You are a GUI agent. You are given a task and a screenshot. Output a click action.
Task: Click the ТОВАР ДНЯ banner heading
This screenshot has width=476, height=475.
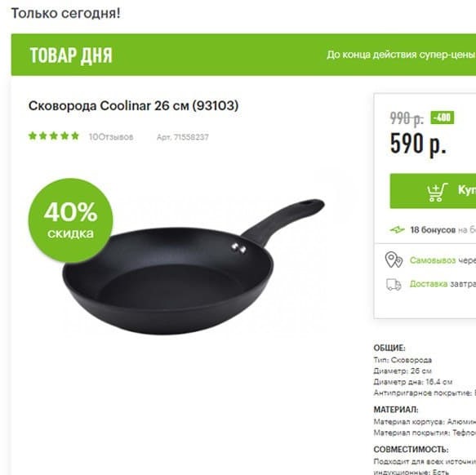[x=71, y=55]
